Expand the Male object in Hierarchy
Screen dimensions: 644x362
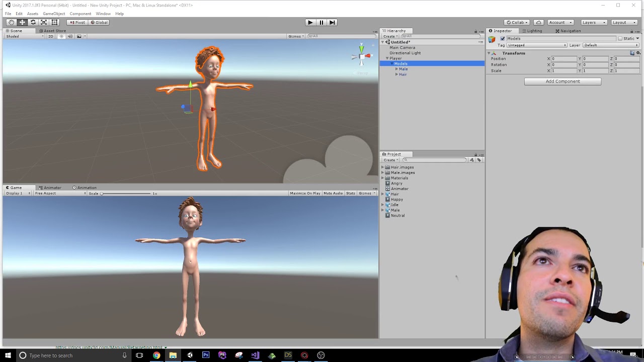click(396, 69)
